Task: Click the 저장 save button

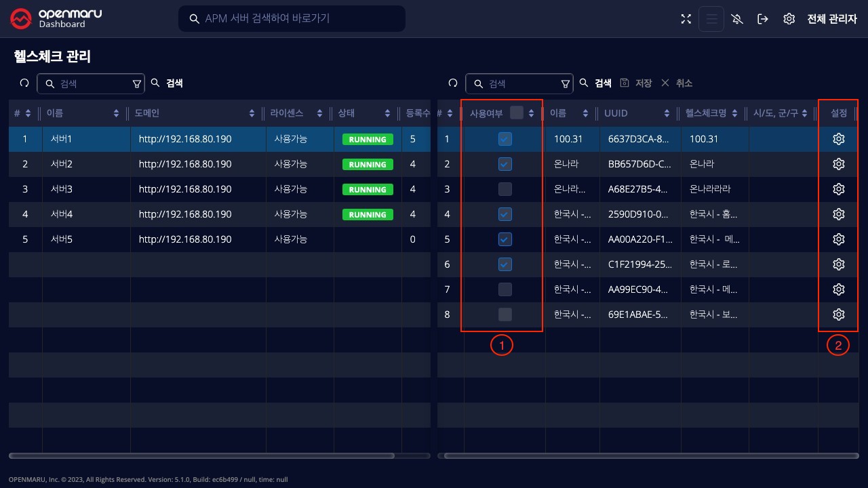Action: [x=636, y=83]
